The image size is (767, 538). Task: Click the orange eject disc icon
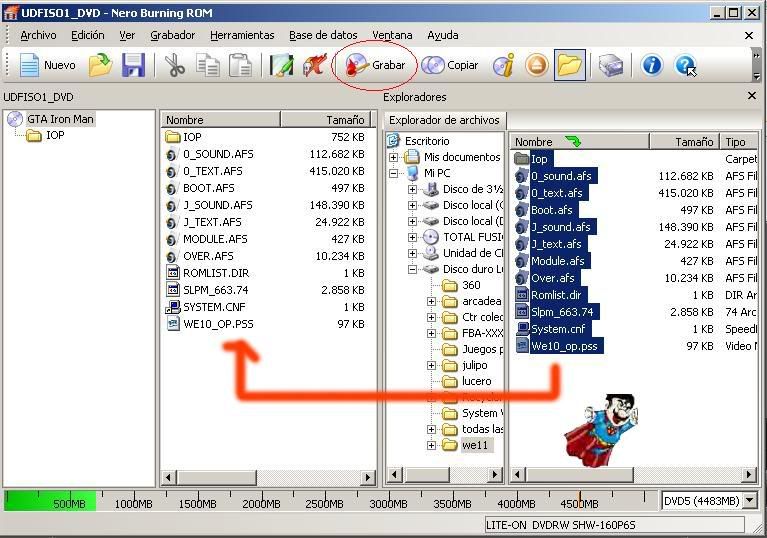tap(537, 65)
